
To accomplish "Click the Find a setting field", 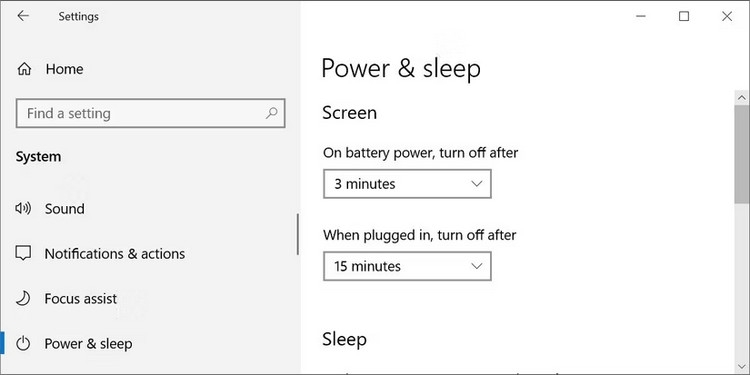I will pyautogui.click(x=151, y=113).
